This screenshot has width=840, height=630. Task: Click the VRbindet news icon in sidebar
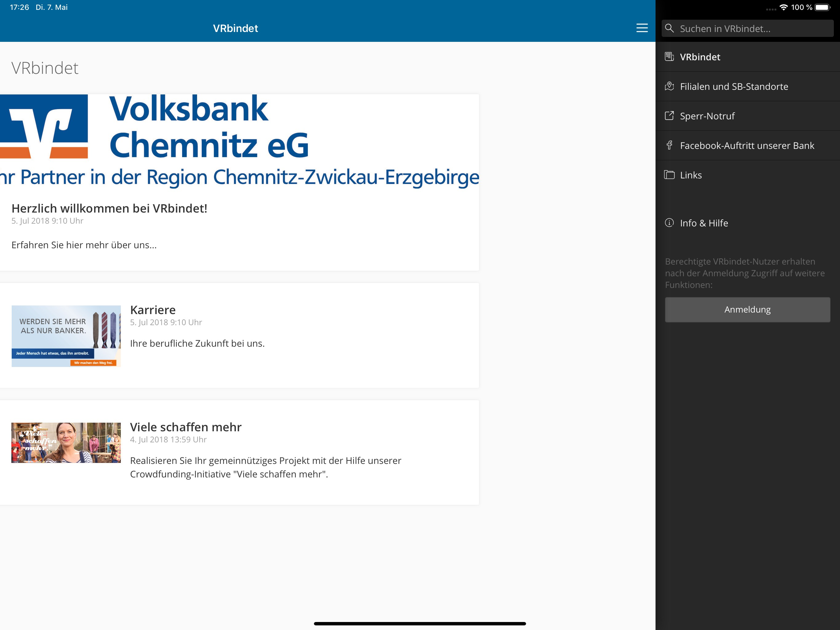(x=669, y=57)
